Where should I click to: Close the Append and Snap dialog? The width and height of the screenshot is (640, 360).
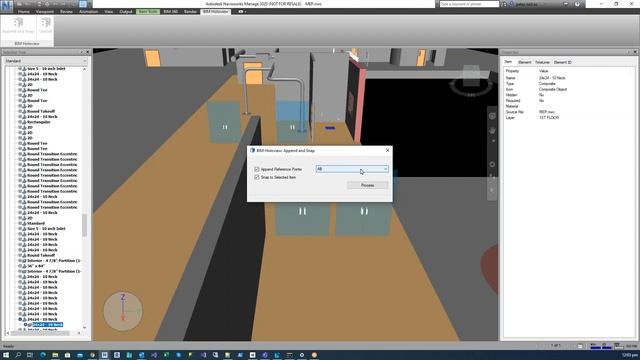tap(387, 150)
